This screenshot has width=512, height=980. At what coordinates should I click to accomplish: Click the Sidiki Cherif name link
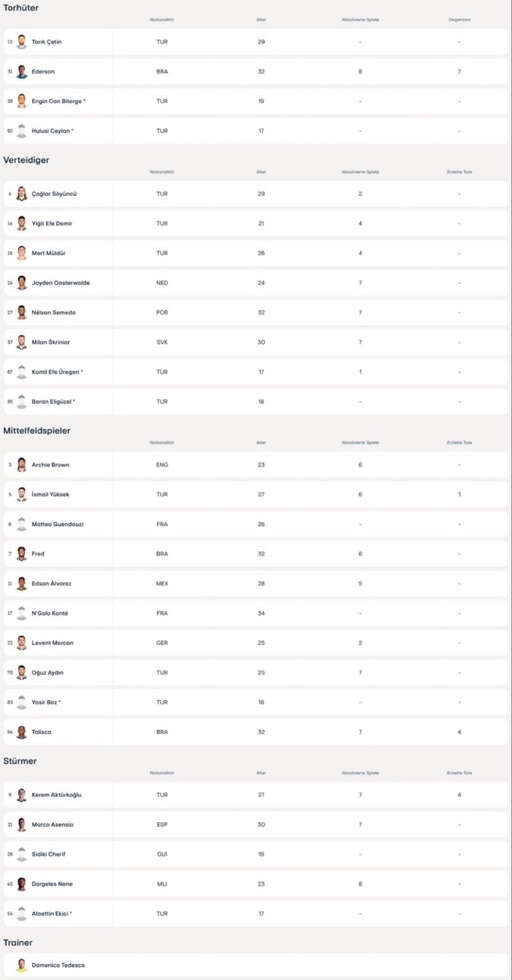pyautogui.click(x=49, y=855)
